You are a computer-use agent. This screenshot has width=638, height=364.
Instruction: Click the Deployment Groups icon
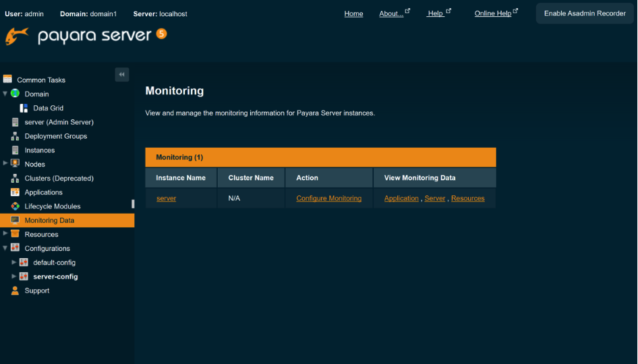click(x=15, y=136)
